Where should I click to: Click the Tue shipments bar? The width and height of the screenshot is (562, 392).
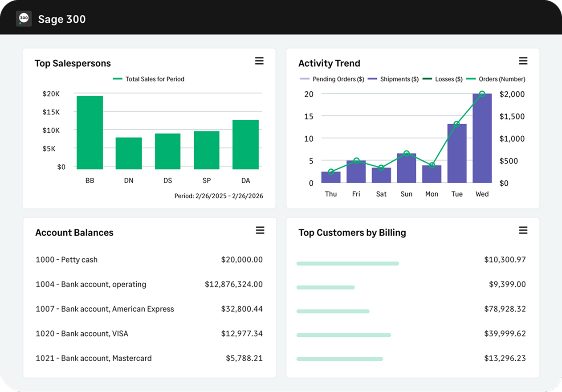coord(457,153)
